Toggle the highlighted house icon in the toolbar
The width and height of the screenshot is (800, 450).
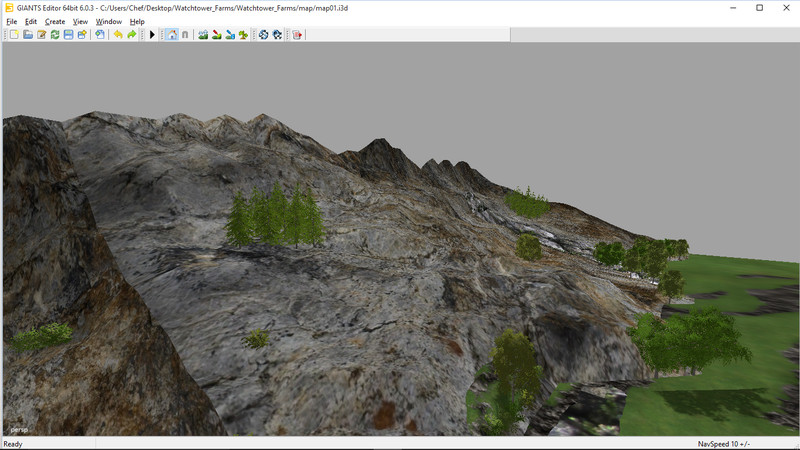click(172, 35)
